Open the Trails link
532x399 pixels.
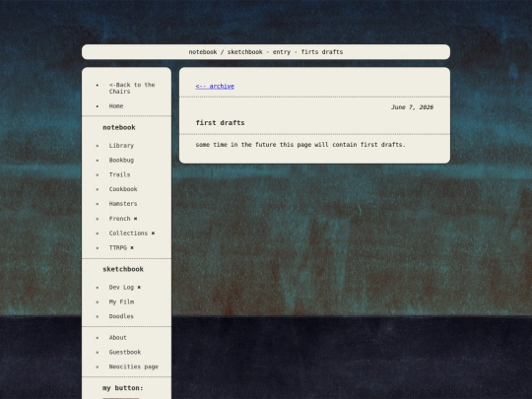[x=119, y=174]
